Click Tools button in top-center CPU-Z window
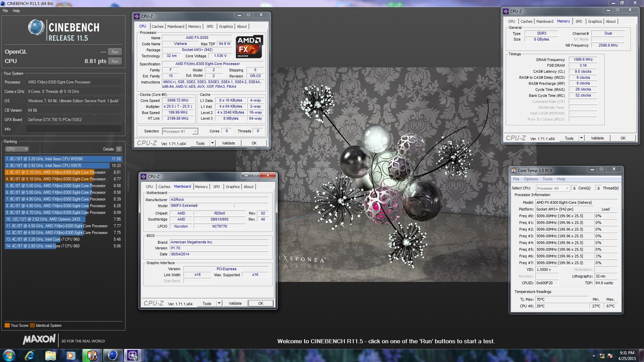 coord(200,143)
